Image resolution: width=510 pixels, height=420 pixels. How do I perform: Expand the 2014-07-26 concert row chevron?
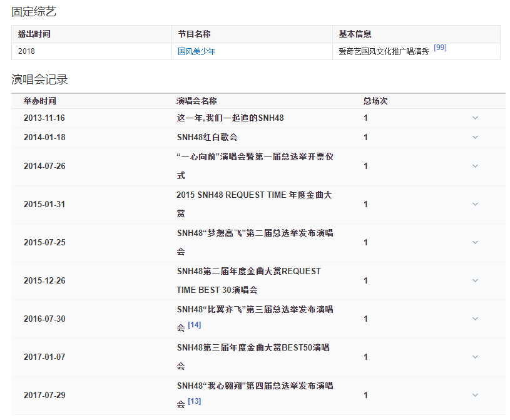coord(475,166)
